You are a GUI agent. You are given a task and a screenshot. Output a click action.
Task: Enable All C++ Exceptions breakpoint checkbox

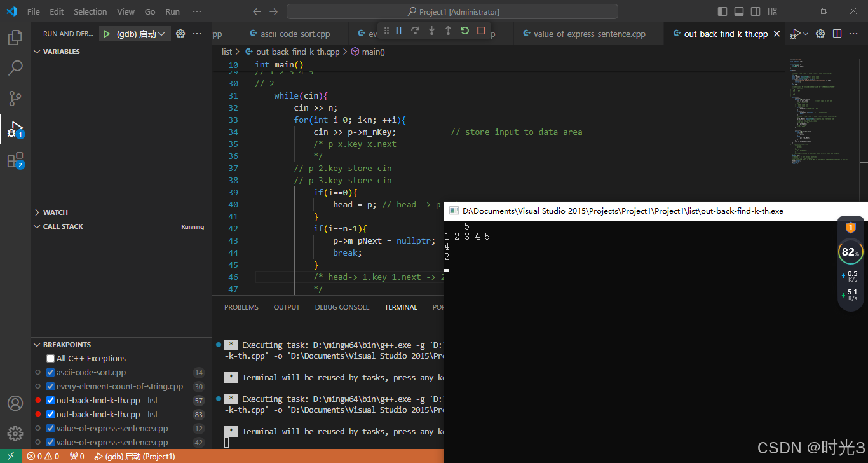tap(51, 358)
